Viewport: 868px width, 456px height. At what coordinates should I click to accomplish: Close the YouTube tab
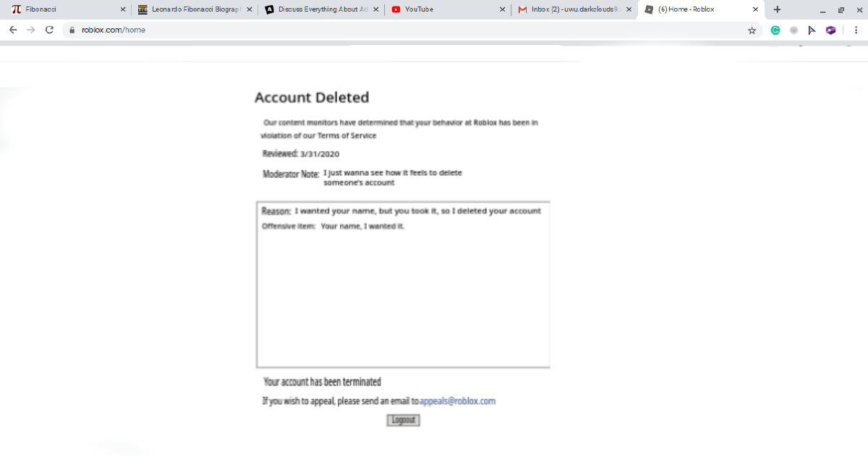pyautogui.click(x=503, y=9)
